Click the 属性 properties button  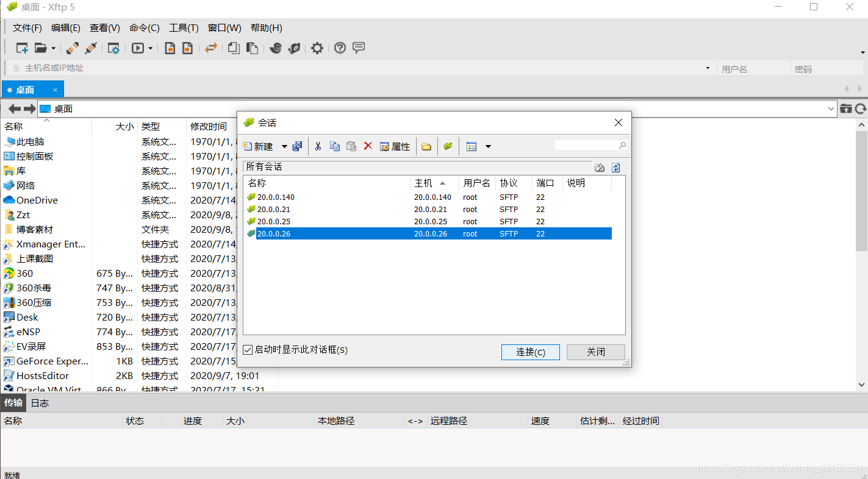395,146
